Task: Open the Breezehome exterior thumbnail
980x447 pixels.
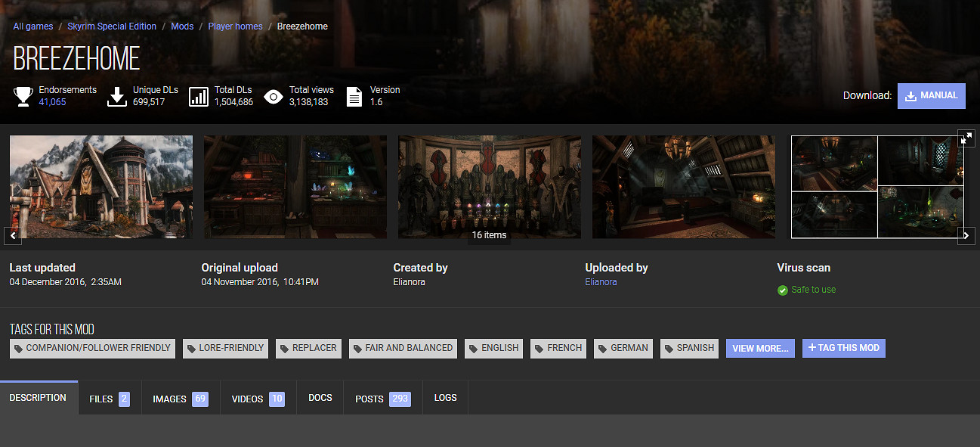Action: click(101, 187)
